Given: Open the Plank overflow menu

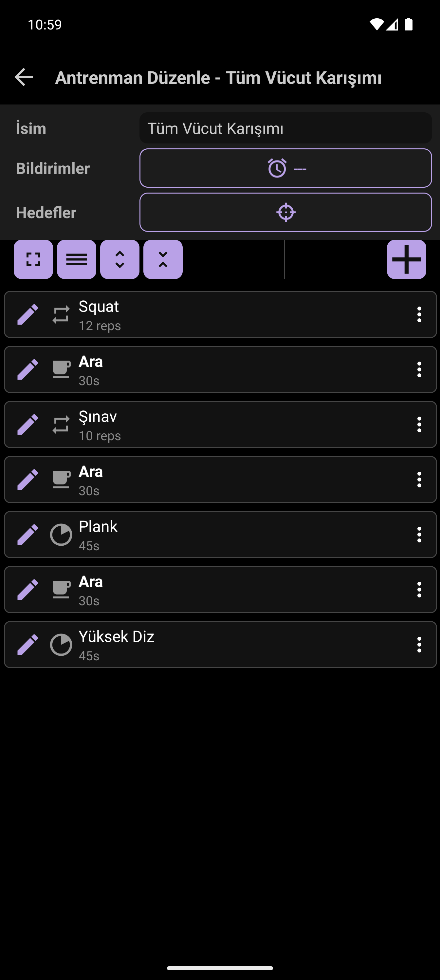Looking at the screenshot, I should tap(419, 535).
